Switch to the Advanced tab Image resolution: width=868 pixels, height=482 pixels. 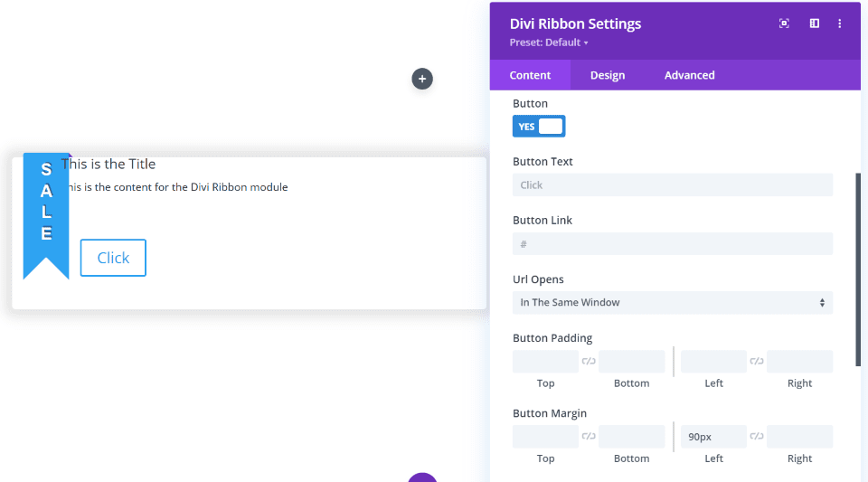[x=689, y=75]
